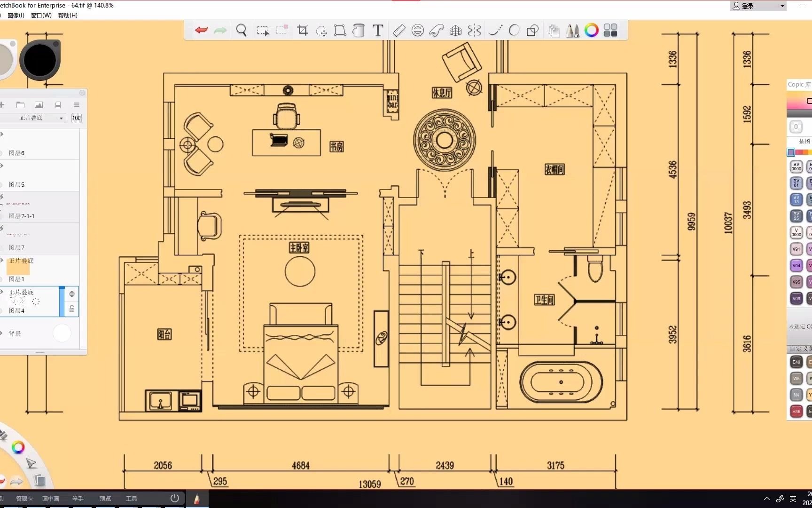Open the Layer Editor toolbar icon
This screenshot has width=812, height=508.
[x=554, y=31]
